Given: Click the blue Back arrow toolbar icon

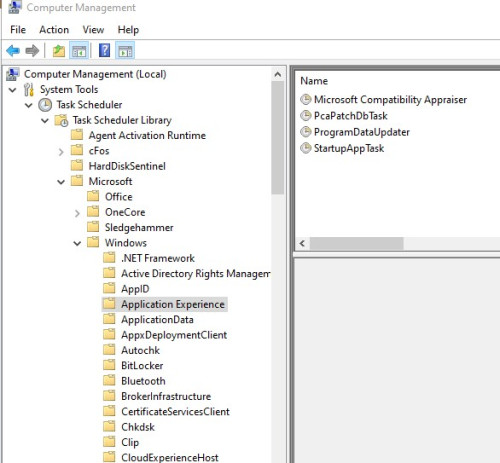Looking at the screenshot, I should tap(13, 51).
